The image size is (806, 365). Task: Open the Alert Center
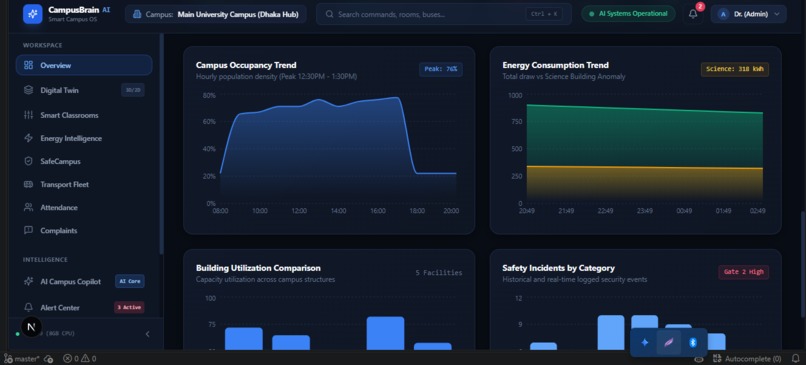pos(84,307)
